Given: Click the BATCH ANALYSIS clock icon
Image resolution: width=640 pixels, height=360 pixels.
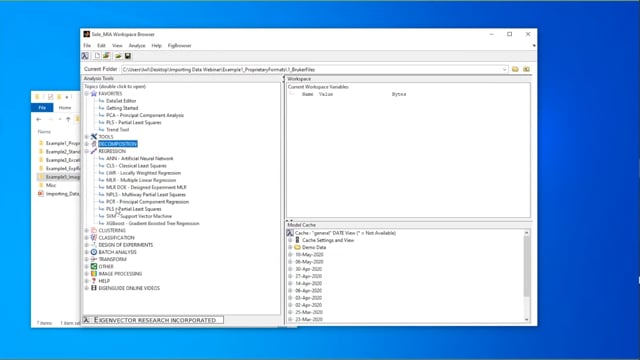Looking at the screenshot, I should (x=94, y=252).
